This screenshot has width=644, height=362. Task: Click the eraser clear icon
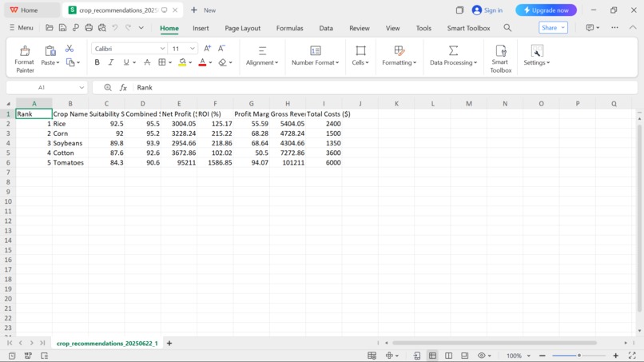pyautogui.click(x=223, y=62)
